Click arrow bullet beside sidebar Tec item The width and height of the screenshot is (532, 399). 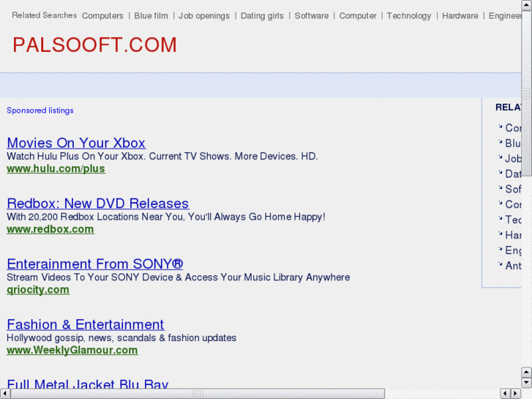point(500,218)
